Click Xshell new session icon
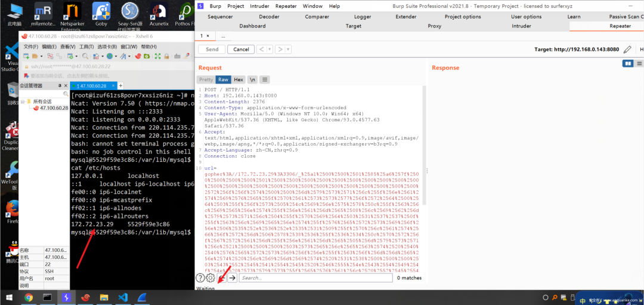This screenshot has height=305, width=644. pos(26,56)
